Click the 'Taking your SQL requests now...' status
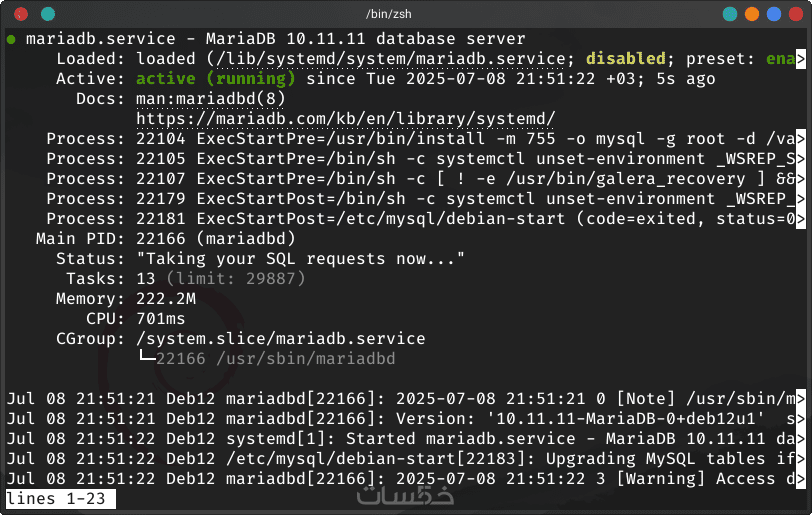Viewport: 812px width, 515px height. pos(300,259)
